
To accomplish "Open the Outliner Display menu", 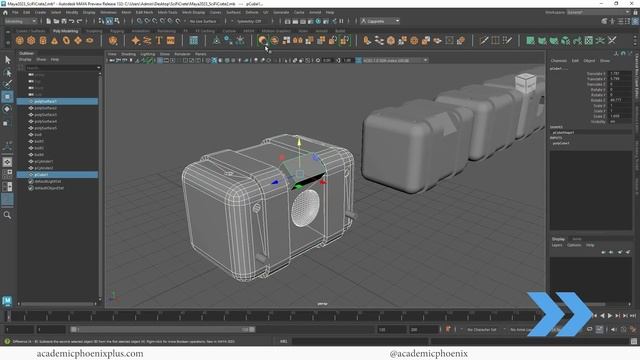I will 25,60.
